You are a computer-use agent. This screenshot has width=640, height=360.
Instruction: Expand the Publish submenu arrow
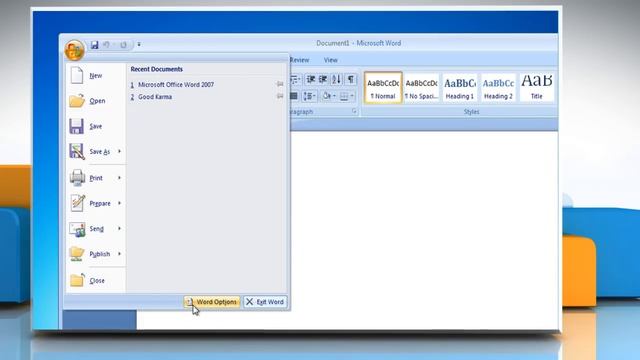point(120,254)
